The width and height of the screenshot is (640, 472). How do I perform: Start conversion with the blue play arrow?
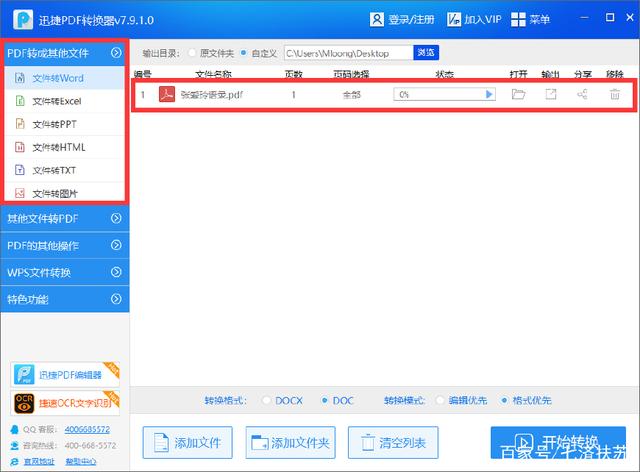click(489, 94)
